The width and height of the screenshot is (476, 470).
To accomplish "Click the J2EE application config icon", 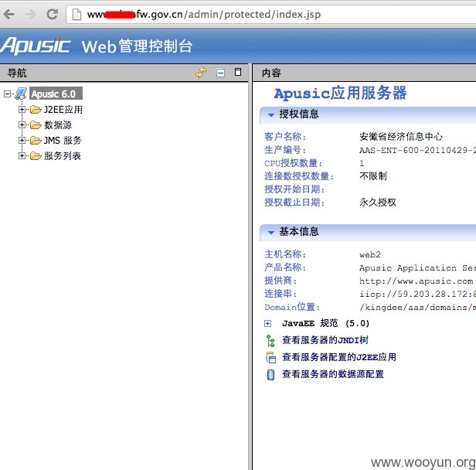I will [270, 358].
